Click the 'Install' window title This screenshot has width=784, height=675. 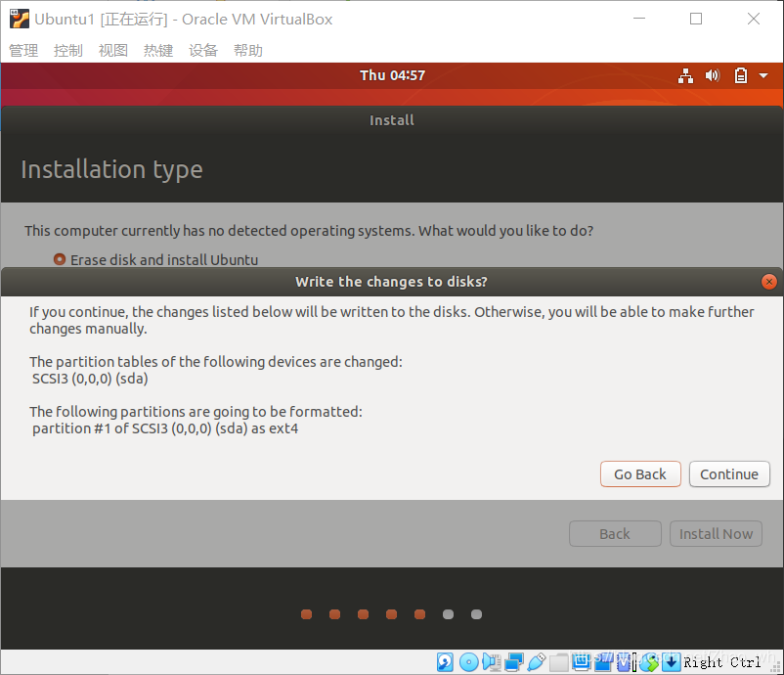(x=392, y=120)
